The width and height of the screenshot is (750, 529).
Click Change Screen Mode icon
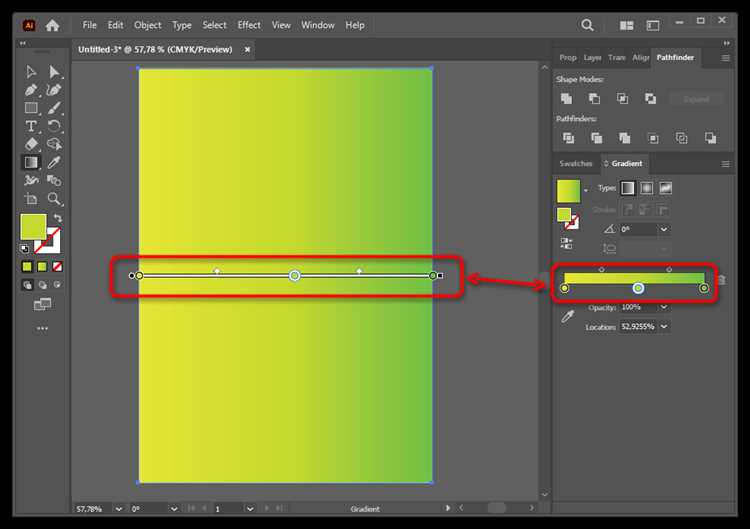43,304
